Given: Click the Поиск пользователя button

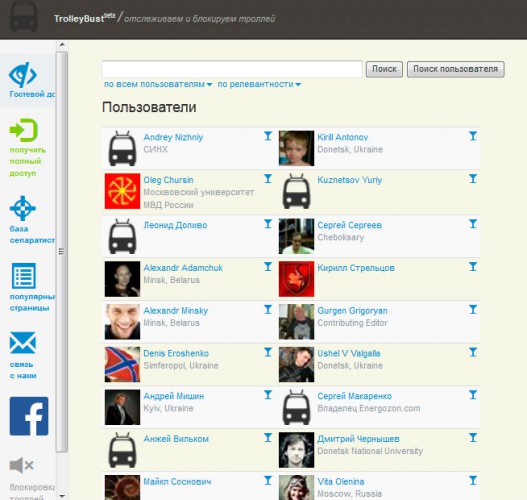Looking at the screenshot, I should pos(455,69).
